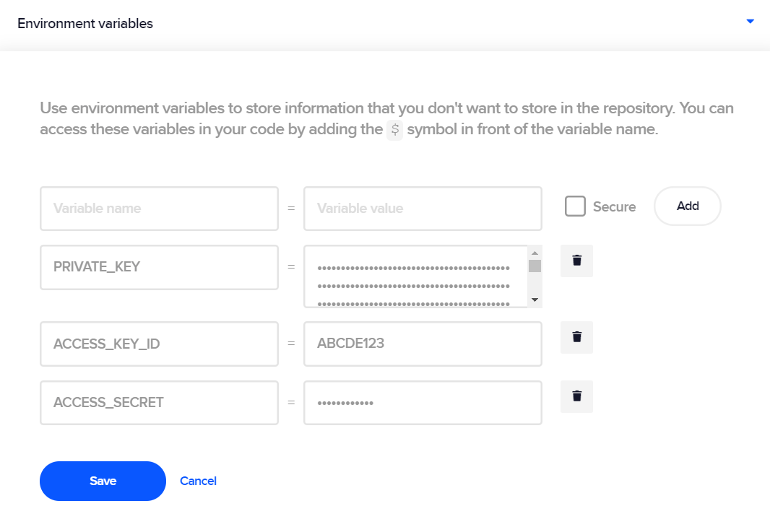Collapse the Environment variables section arrow
Image resolution: width=770 pixels, height=532 pixels.
pos(750,21)
